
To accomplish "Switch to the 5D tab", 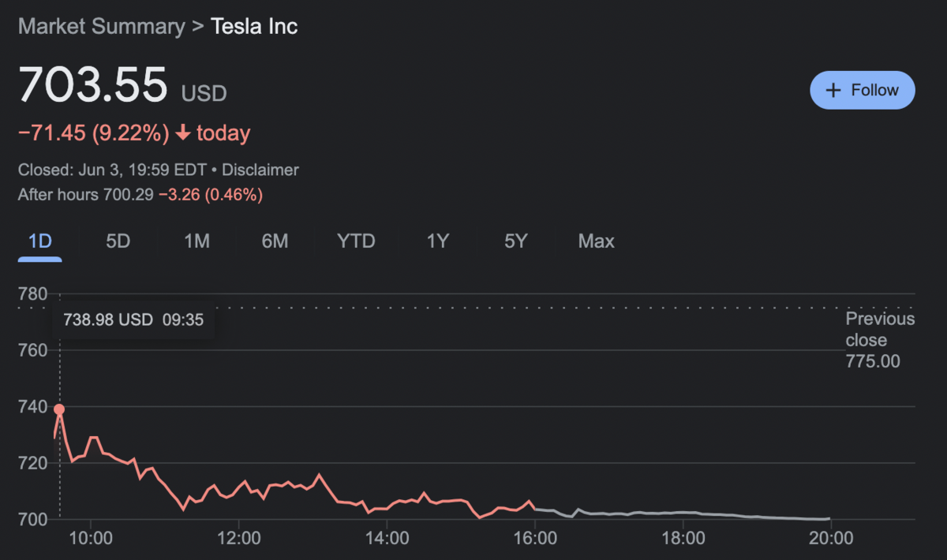I will click(118, 241).
